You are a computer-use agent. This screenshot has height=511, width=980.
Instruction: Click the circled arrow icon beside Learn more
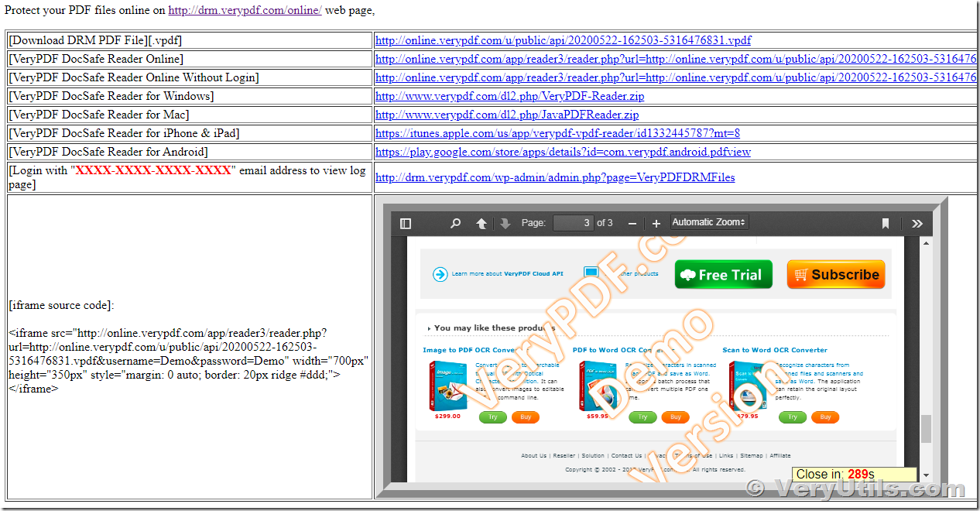pos(440,273)
